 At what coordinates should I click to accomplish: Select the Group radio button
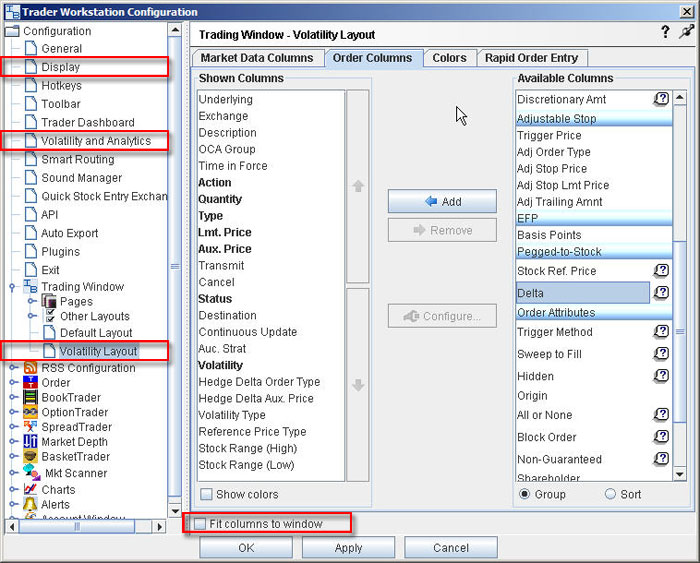pos(525,494)
